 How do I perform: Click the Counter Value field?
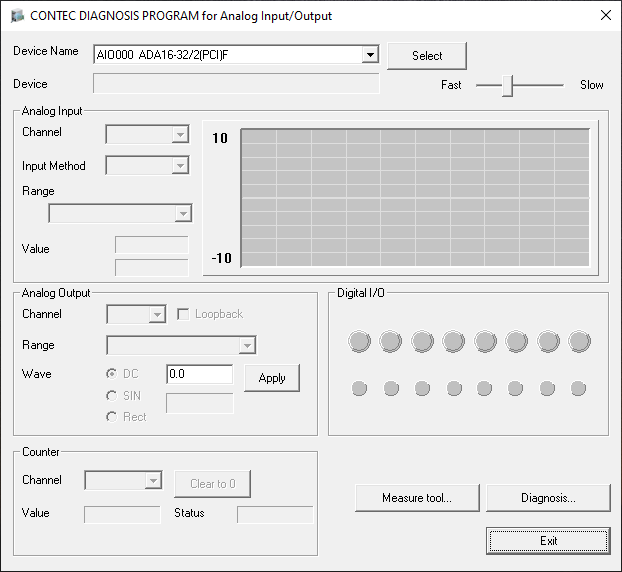tap(122, 514)
